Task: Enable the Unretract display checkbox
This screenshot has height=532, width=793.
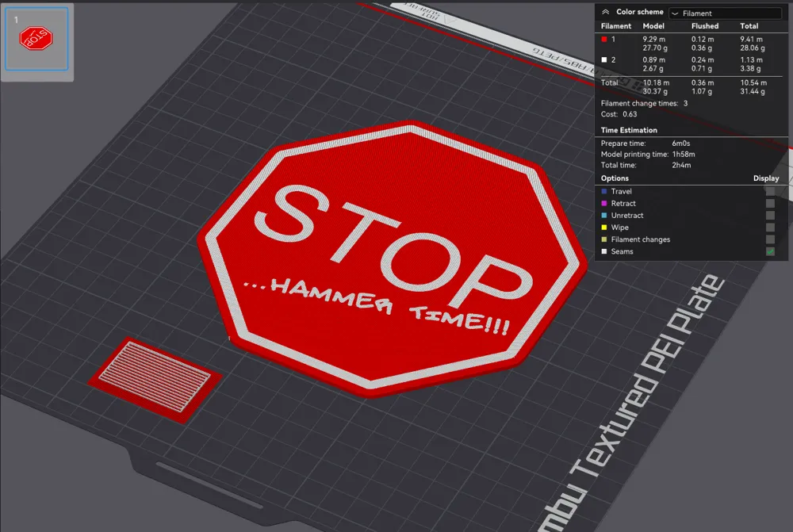Action: (772, 215)
